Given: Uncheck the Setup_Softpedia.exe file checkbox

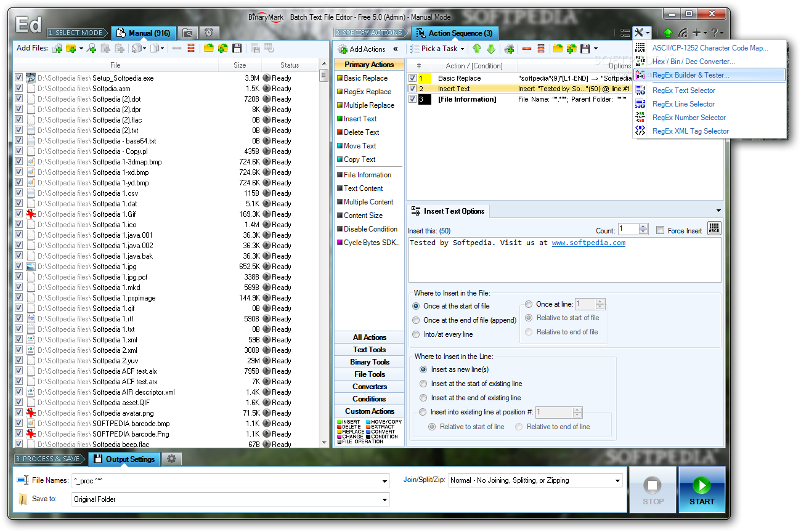Looking at the screenshot, I should [18, 78].
